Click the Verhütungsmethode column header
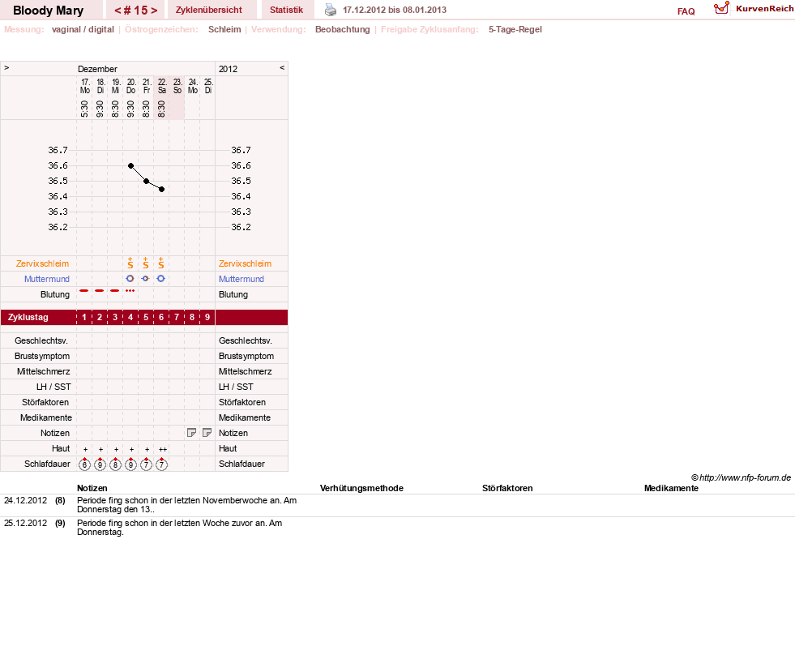The width and height of the screenshot is (795, 672). click(x=361, y=488)
